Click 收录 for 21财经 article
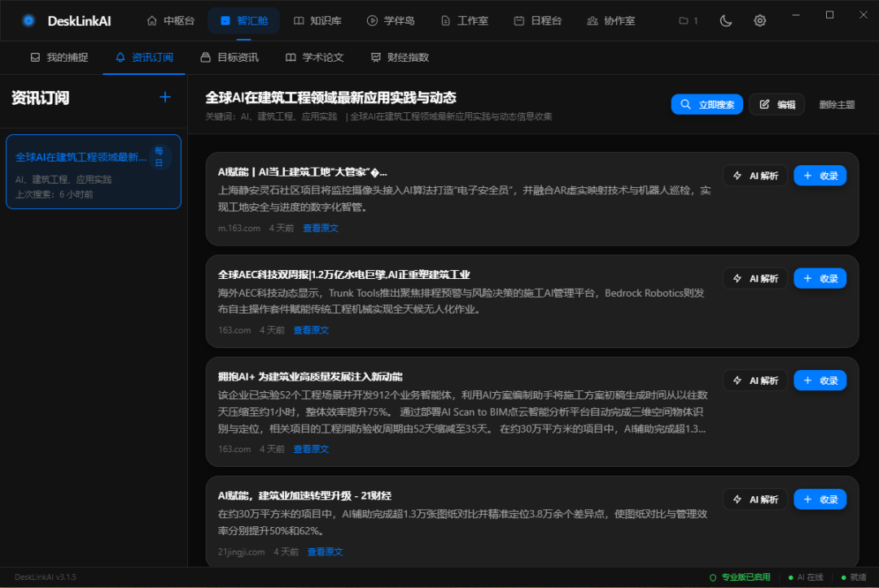The height and width of the screenshot is (588, 879). click(820, 499)
